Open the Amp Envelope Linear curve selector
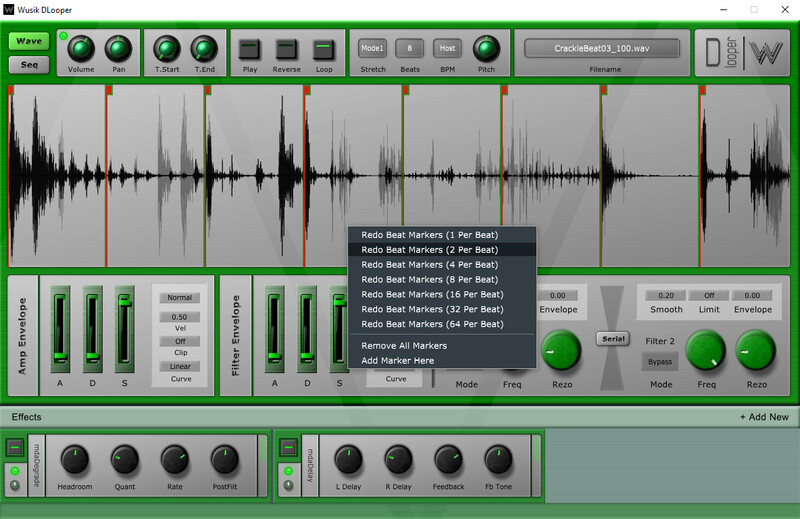Viewport: 800px width, 519px height. click(x=180, y=366)
